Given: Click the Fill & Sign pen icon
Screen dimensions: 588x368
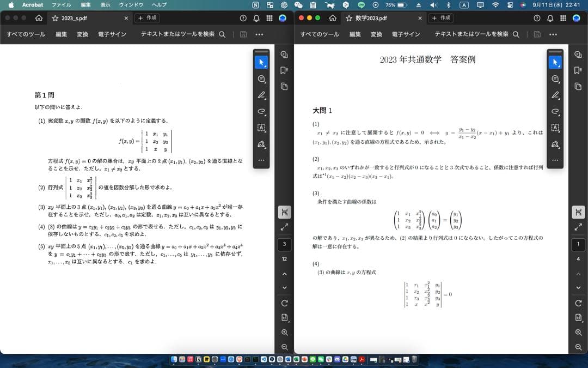Looking at the screenshot, I should (261, 144).
